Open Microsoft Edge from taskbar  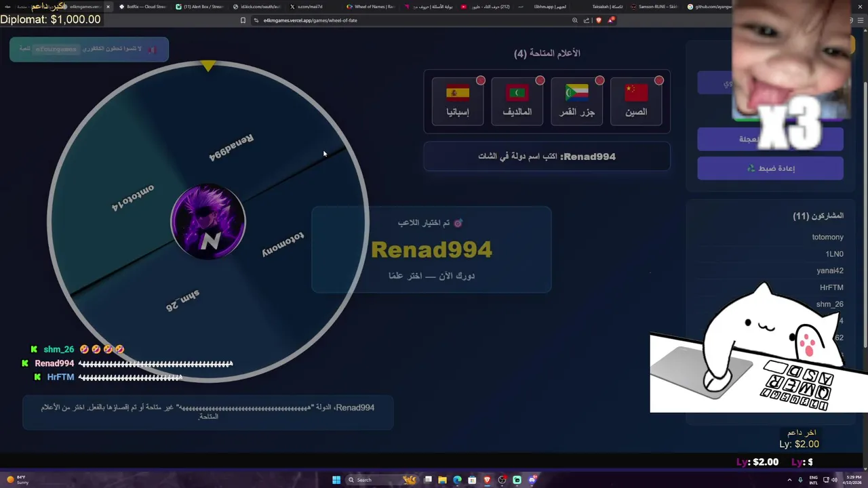point(457,480)
